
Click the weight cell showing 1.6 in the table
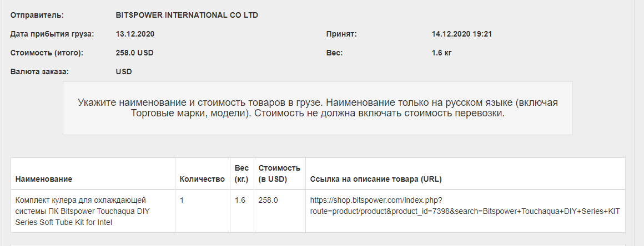click(240, 200)
